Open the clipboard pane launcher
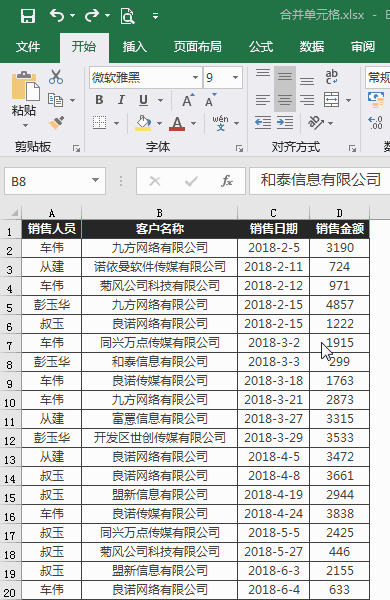 pos(76,148)
